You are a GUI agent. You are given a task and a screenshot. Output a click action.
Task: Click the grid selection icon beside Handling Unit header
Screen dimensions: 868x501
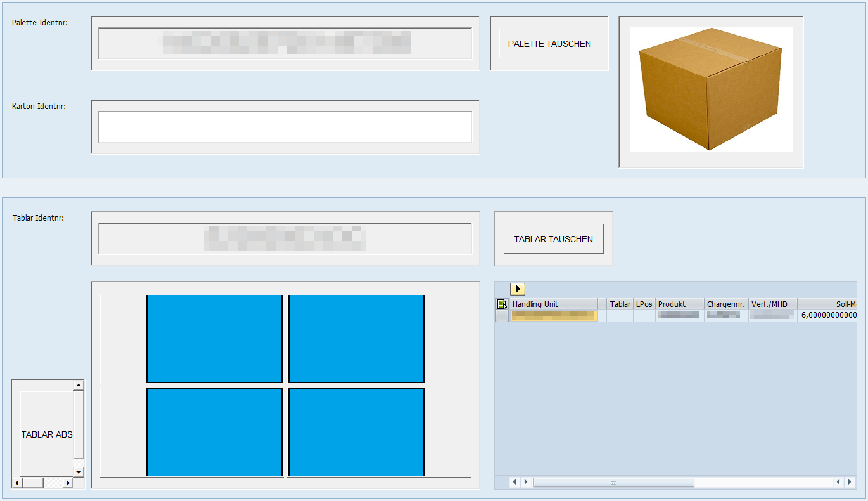(501, 304)
